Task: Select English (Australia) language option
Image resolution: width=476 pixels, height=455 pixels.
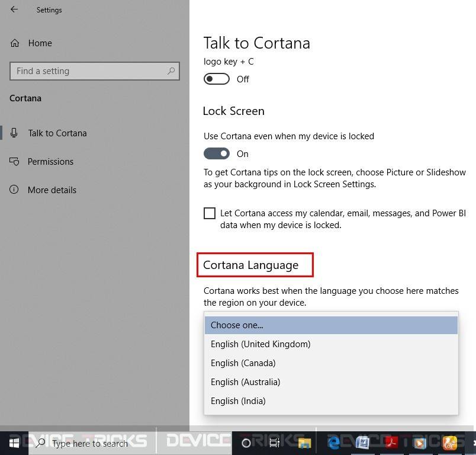Action: (245, 382)
